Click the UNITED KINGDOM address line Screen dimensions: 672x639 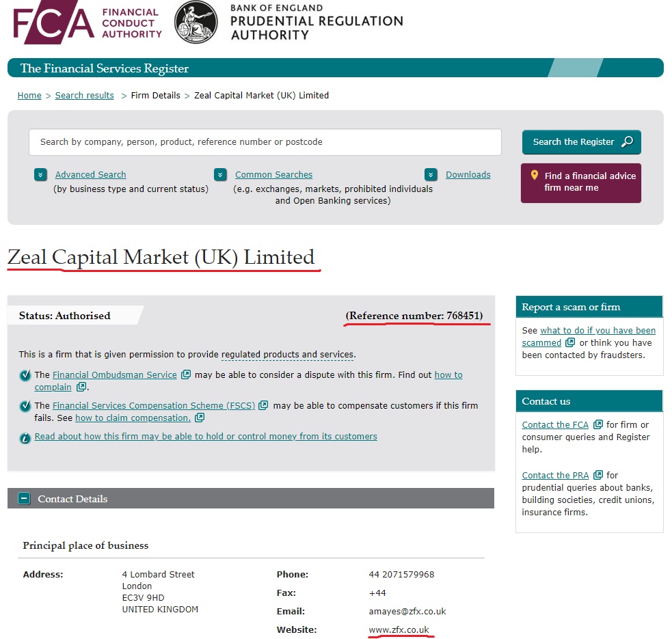(x=160, y=609)
